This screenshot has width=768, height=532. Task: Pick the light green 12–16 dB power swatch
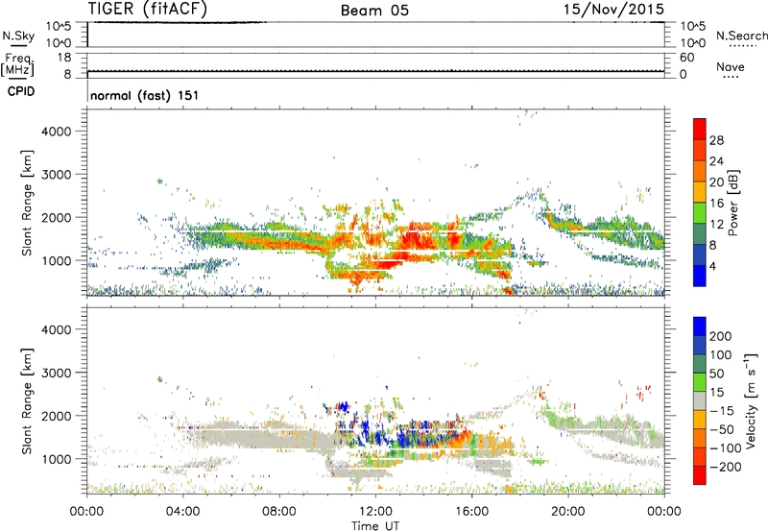pyautogui.click(x=700, y=212)
